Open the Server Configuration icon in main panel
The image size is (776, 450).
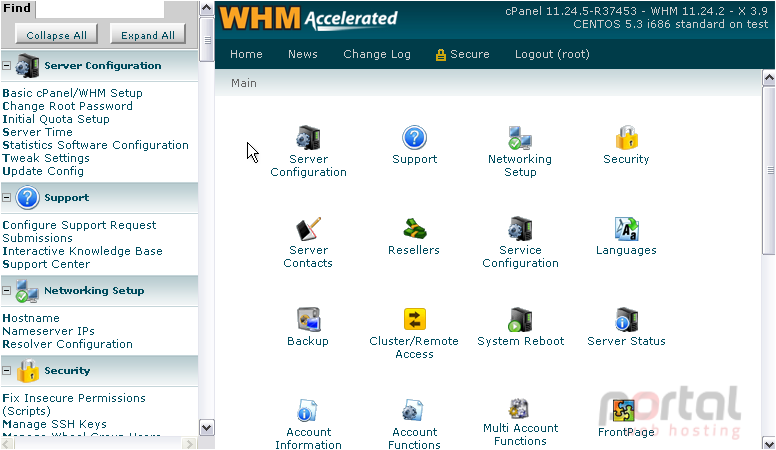(308, 138)
